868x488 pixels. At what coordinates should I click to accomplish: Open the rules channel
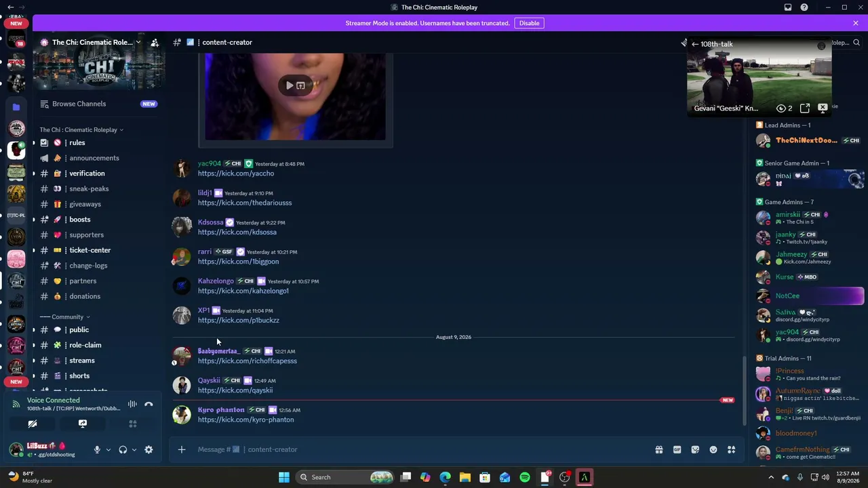point(98,142)
